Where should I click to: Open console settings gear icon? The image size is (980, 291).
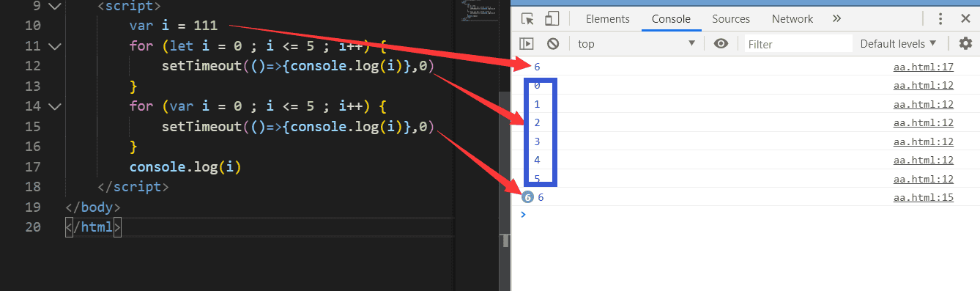[x=965, y=44]
